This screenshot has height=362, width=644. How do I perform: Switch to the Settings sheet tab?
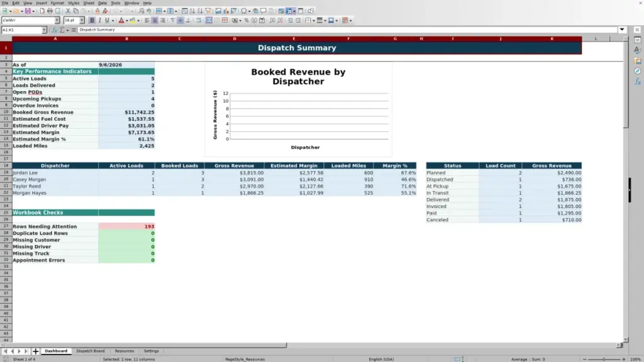[151, 351]
